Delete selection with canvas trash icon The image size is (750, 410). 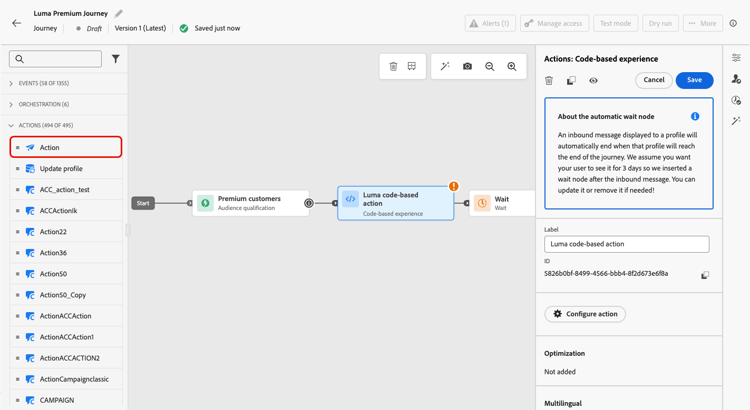[393, 66]
